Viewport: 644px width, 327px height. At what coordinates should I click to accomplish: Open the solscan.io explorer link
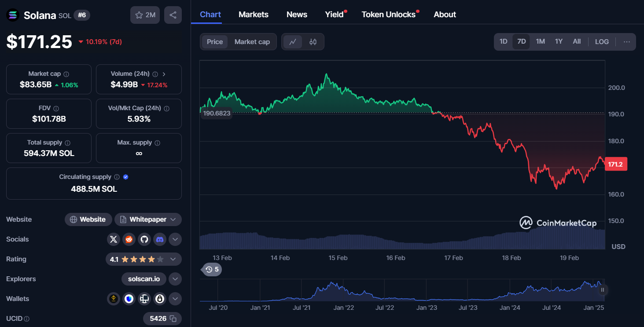(144, 279)
